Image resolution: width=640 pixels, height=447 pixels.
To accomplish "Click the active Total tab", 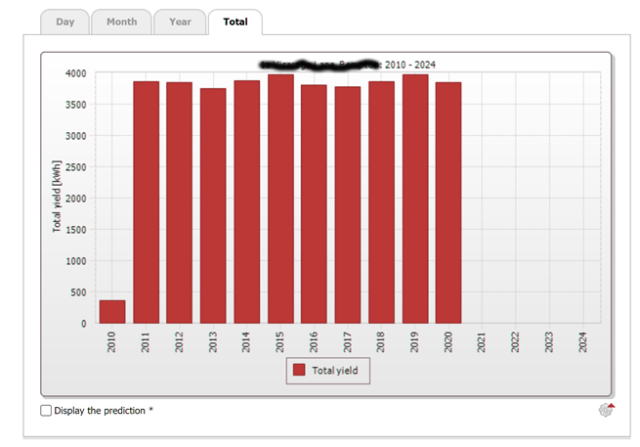I will 235,21.
